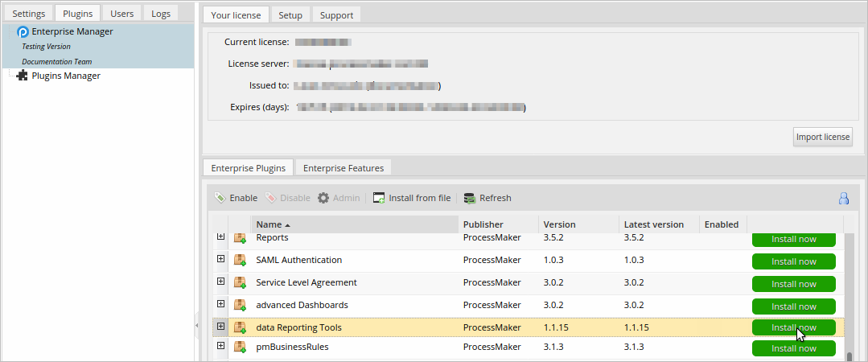Expand the data Reporting Tools row
The height and width of the screenshot is (362, 868).
point(220,326)
